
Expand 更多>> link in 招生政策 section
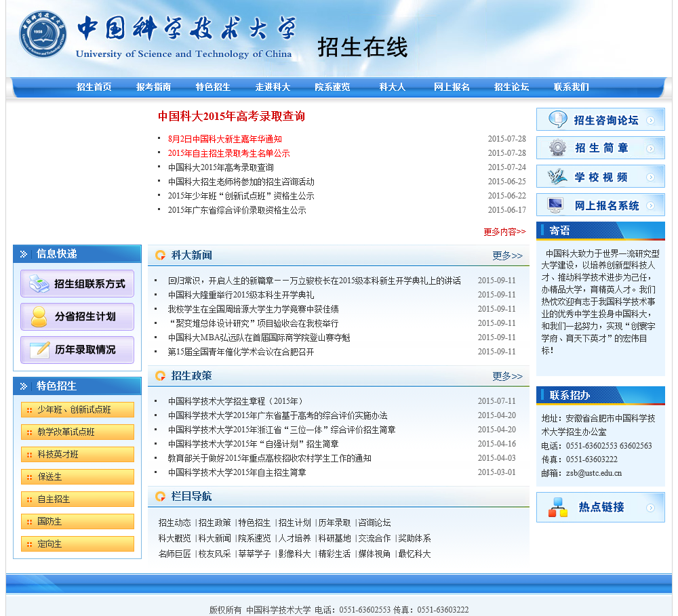(508, 376)
